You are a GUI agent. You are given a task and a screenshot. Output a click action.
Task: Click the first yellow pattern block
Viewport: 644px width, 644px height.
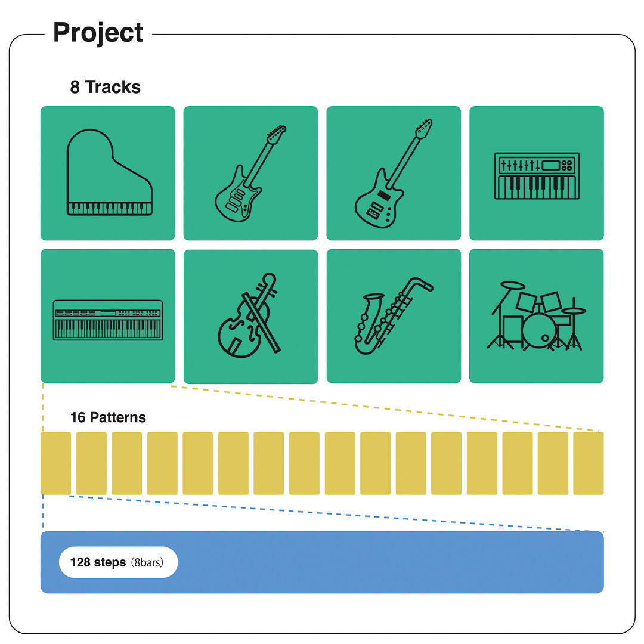pyautogui.click(x=55, y=463)
